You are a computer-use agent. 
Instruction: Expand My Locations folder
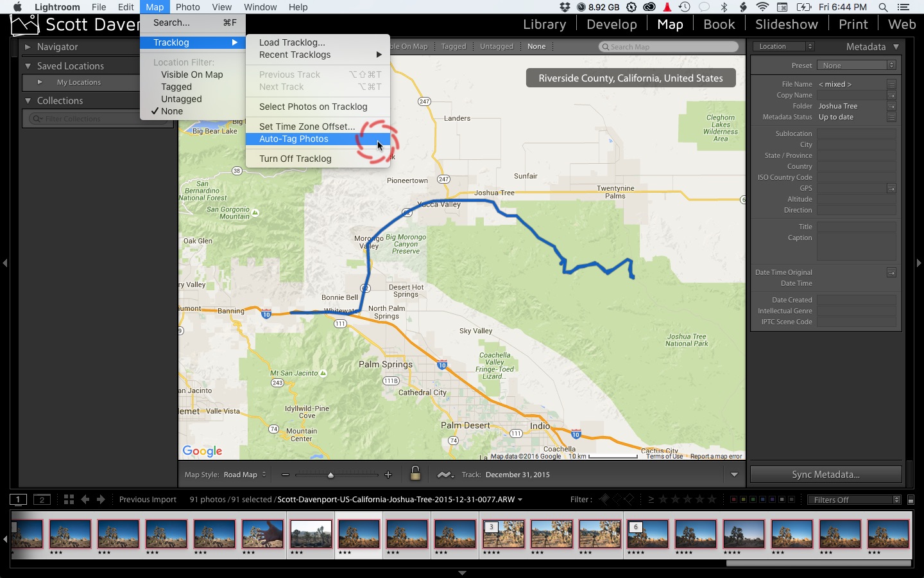tap(40, 82)
